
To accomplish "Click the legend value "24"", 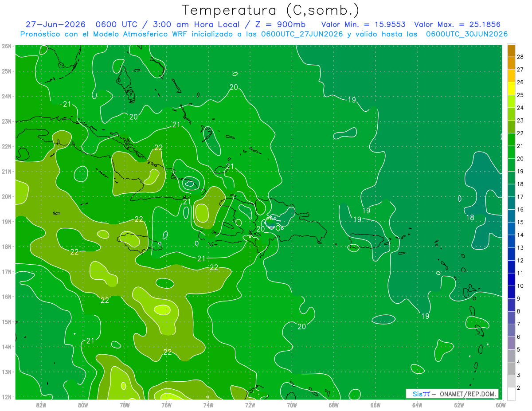I will tap(520, 108).
